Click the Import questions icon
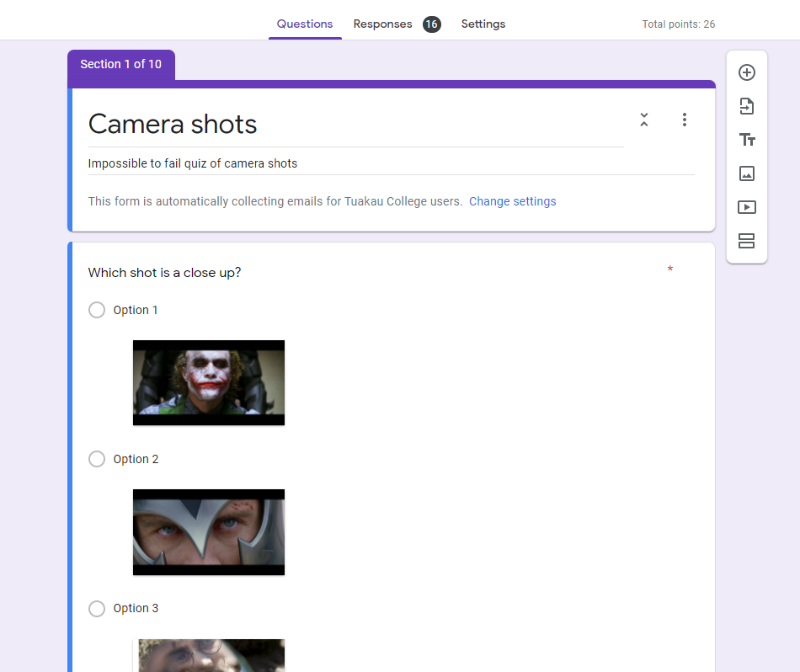This screenshot has width=800, height=672. point(746,106)
